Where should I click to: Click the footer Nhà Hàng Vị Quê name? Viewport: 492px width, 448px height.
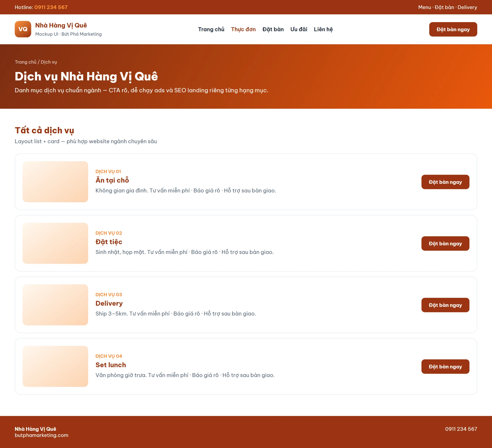click(x=35, y=429)
